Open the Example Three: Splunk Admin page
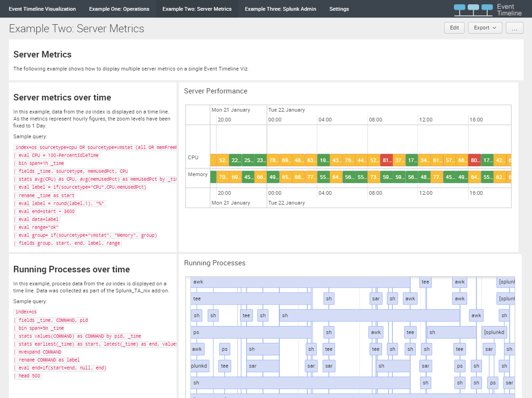 tap(280, 8)
